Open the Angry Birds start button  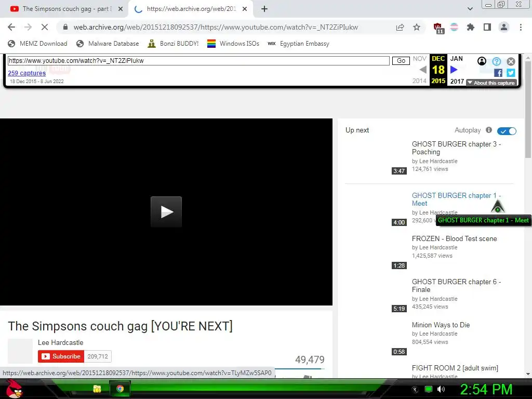(15, 389)
